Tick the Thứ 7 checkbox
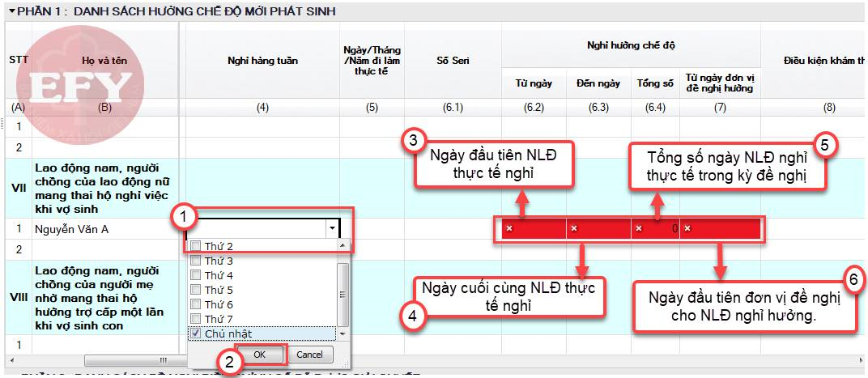Screen dimensions: 868x378 (x=195, y=319)
